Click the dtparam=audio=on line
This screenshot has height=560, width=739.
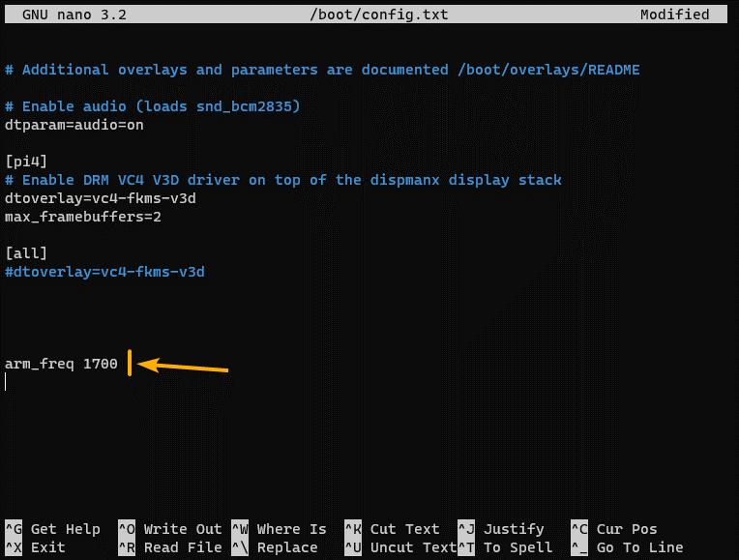pyautogui.click(x=74, y=125)
